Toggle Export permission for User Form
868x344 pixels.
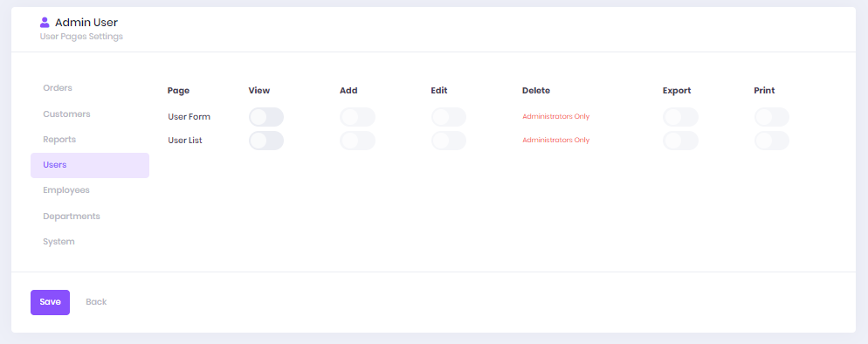[680, 117]
